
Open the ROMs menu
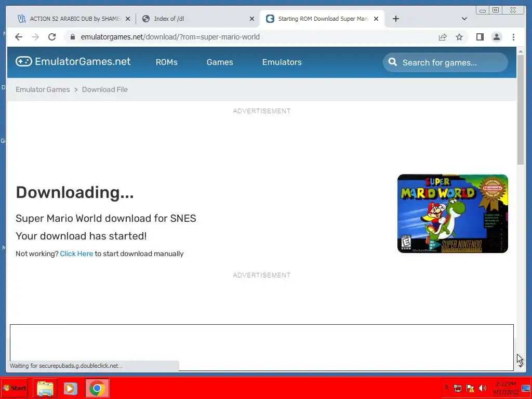tap(167, 62)
